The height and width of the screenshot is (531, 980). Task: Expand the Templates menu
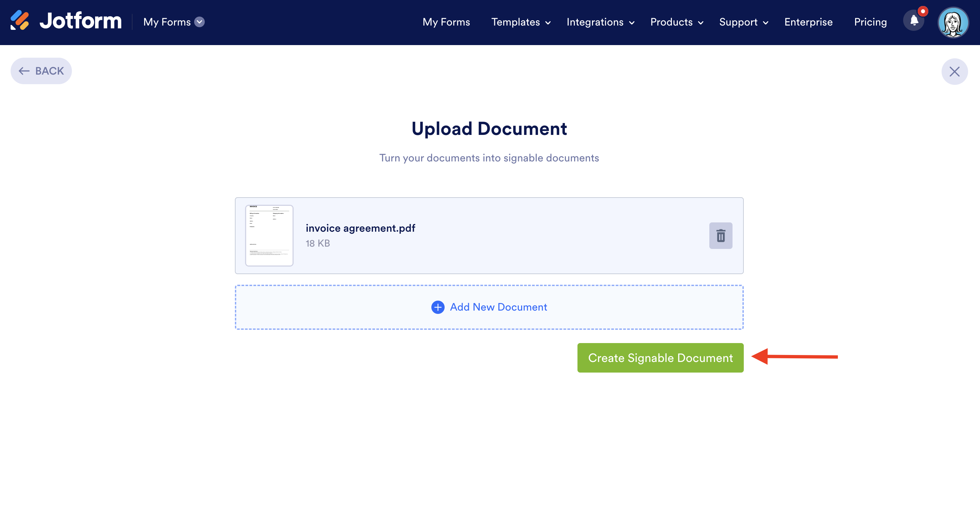pos(520,22)
